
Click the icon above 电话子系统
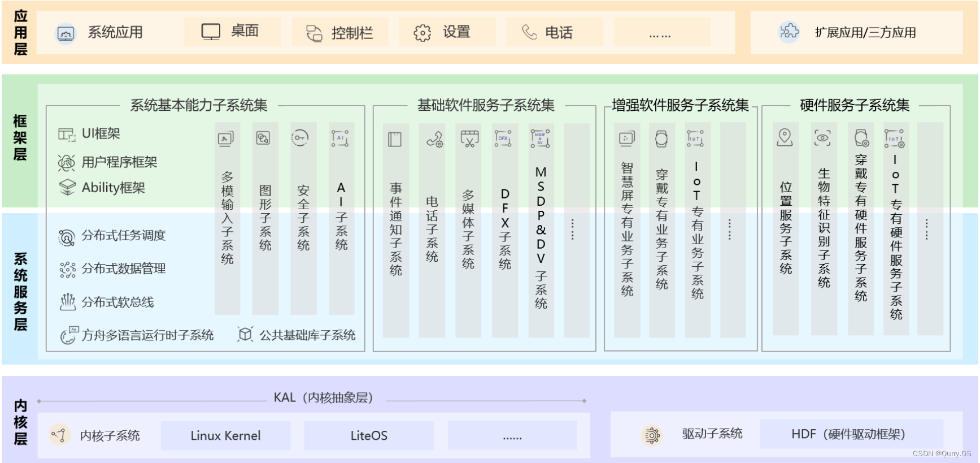(x=434, y=139)
